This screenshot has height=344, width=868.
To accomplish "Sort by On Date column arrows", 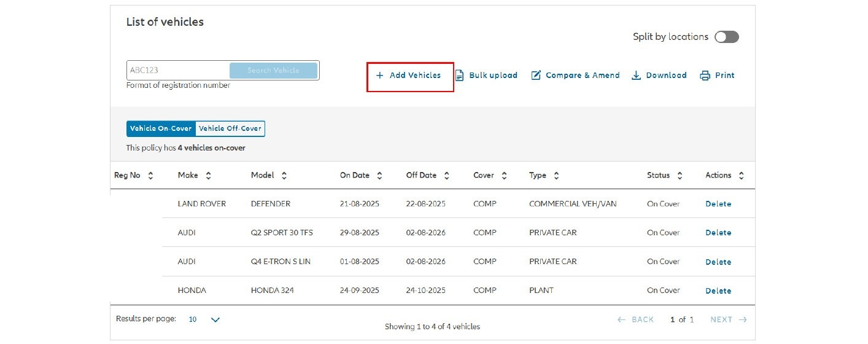I will 379,176.
